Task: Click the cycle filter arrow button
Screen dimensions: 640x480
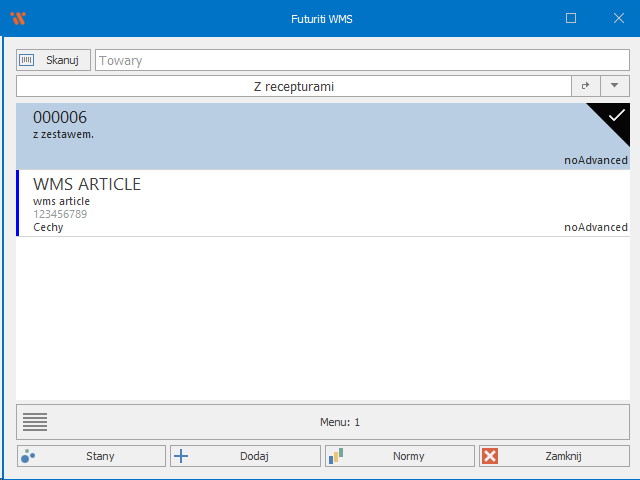Action: [x=585, y=87]
